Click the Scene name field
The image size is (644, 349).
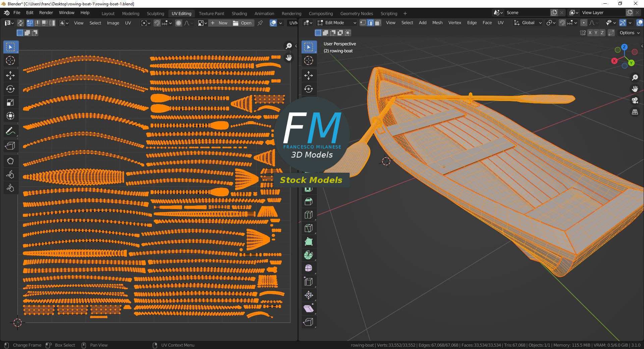(527, 12)
